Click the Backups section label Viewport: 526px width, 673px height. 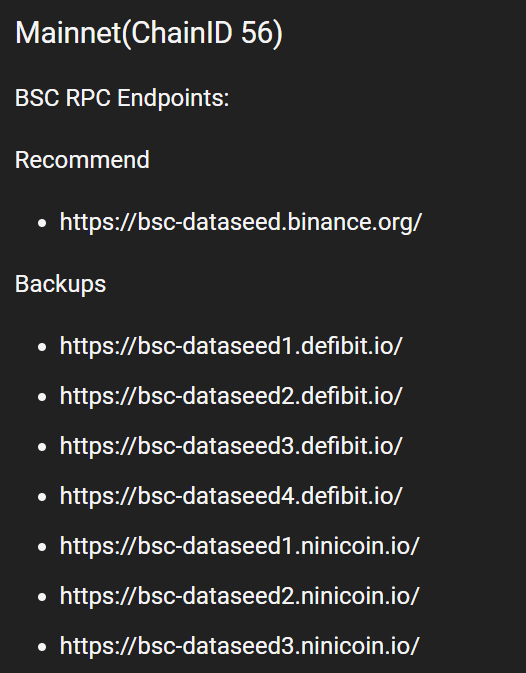click(x=60, y=284)
